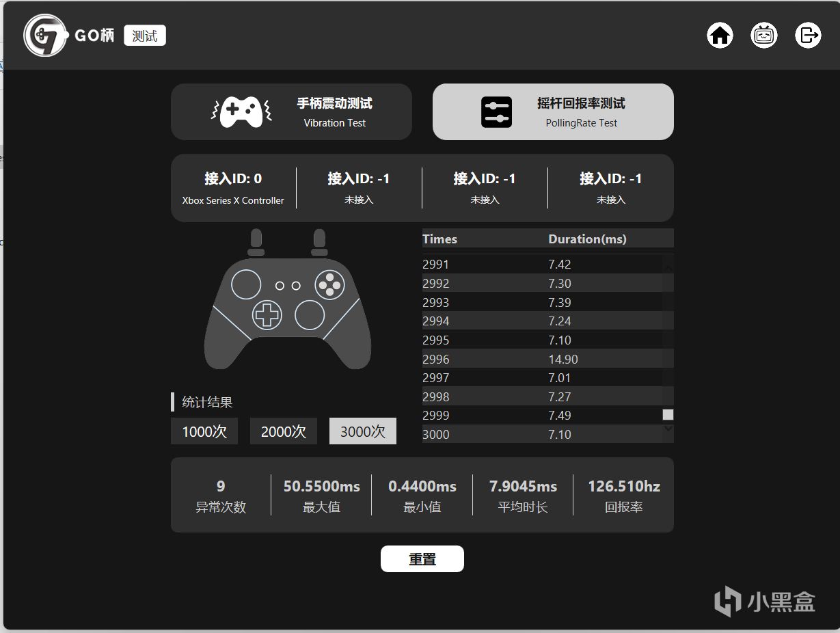
Task: Click the Duration(ms) column header
Action: click(x=587, y=239)
